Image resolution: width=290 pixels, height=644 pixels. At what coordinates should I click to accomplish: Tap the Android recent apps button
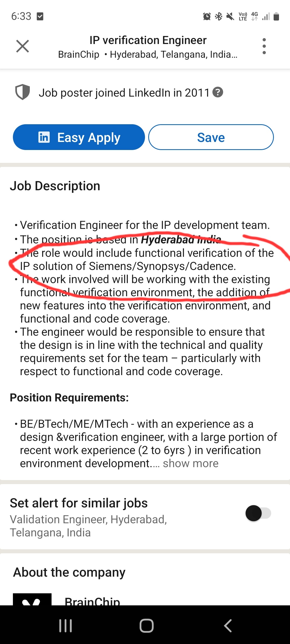66,626
